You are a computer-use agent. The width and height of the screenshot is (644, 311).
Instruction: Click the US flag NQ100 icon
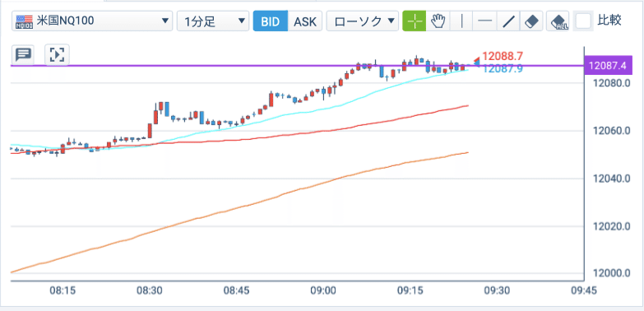(24, 21)
